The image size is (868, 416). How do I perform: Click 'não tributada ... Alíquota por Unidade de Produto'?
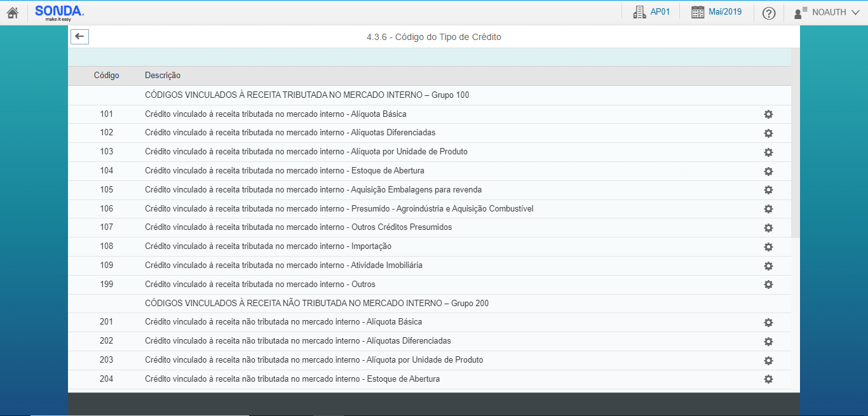[x=314, y=360]
